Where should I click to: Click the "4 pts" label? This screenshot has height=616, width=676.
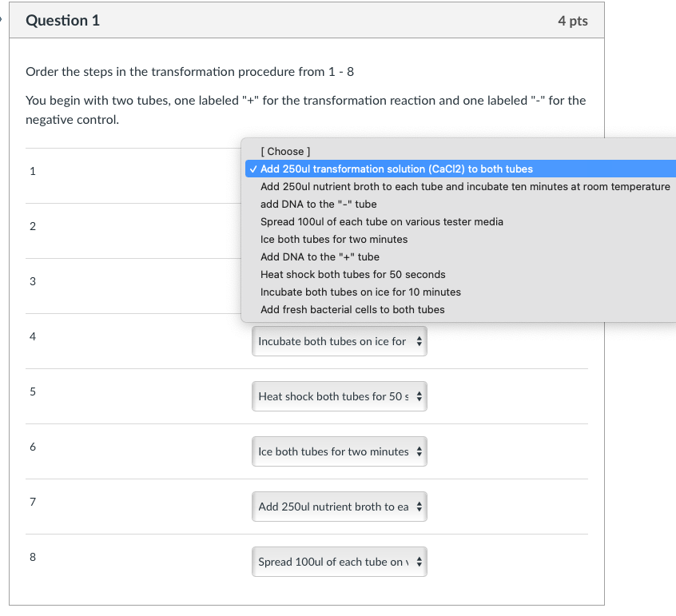tap(573, 20)
